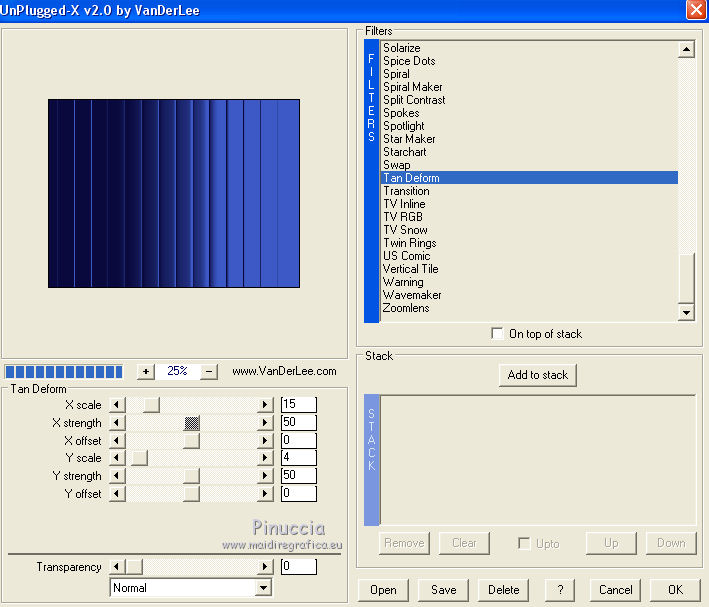Select TV Snow filter in list
The image size is (709, 607).
click(x=405, y=230)
